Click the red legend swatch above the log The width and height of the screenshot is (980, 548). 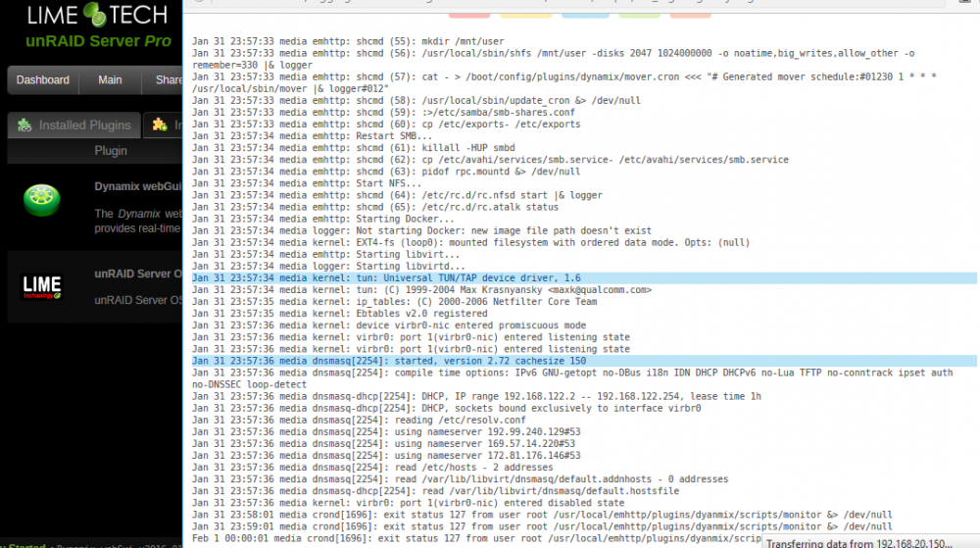coord(469,15)
